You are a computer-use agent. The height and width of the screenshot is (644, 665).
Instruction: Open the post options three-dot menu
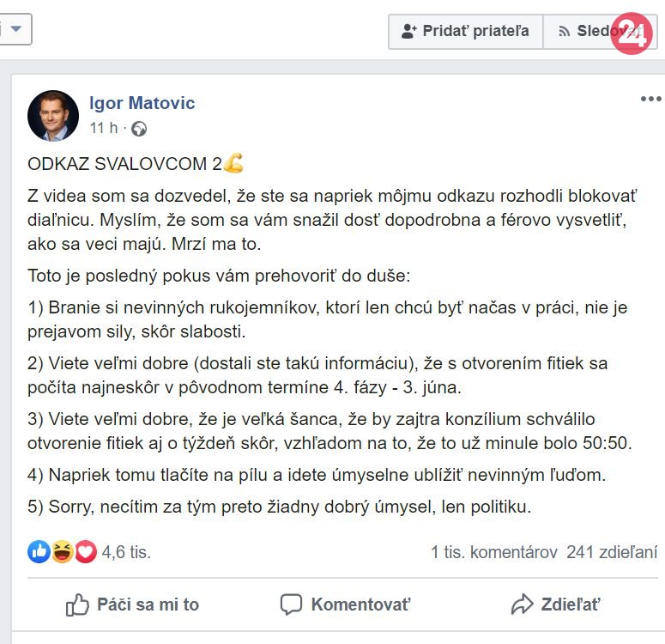(650, 100)
